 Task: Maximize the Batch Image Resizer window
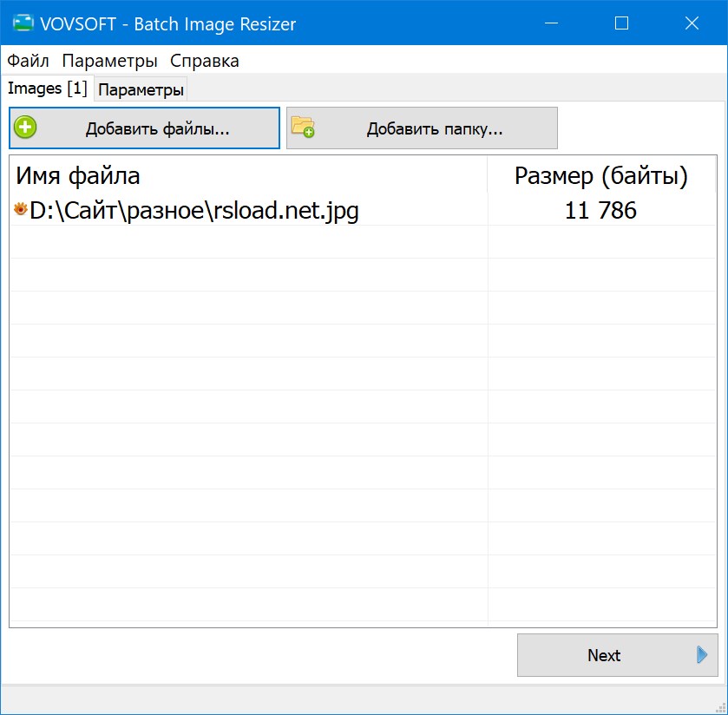tap(621, 23)
